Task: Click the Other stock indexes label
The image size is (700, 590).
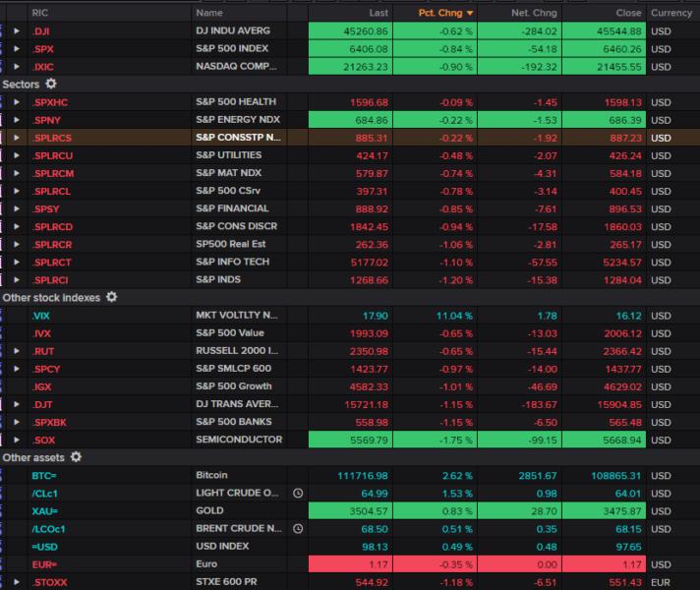Action: 51,297
